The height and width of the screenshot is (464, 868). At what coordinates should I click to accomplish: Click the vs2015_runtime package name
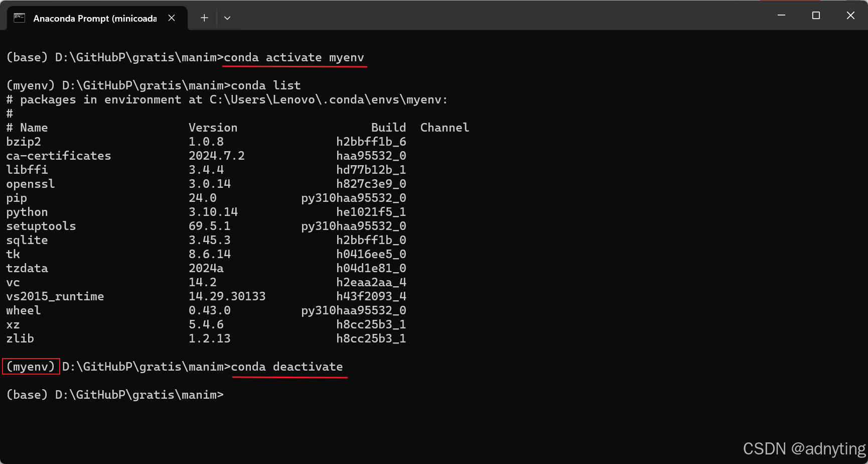coord(55,296)
